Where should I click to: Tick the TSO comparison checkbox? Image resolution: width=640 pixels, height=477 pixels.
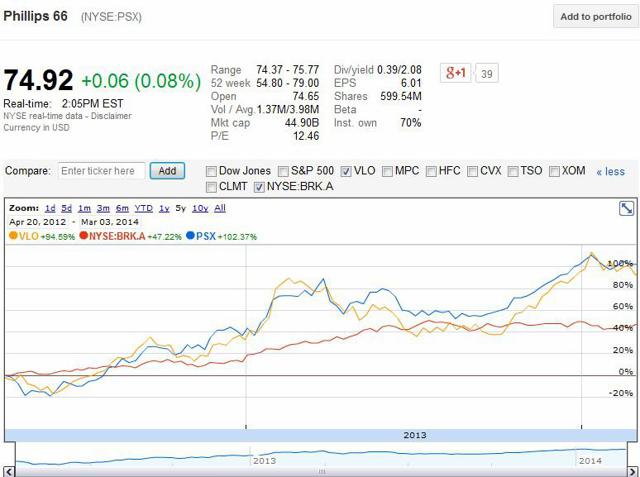point(513,171)
